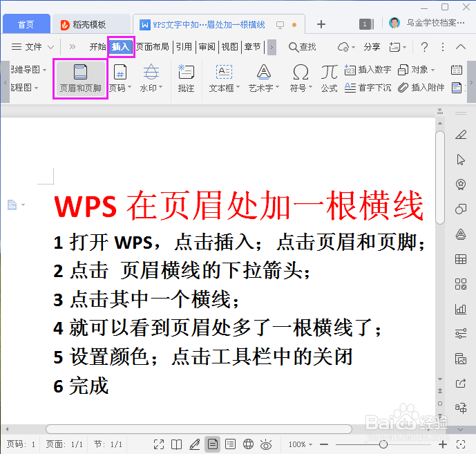Open the 艺术字 dropdown arrow
This screenshot has height=454, width=476.
point(277,87)
